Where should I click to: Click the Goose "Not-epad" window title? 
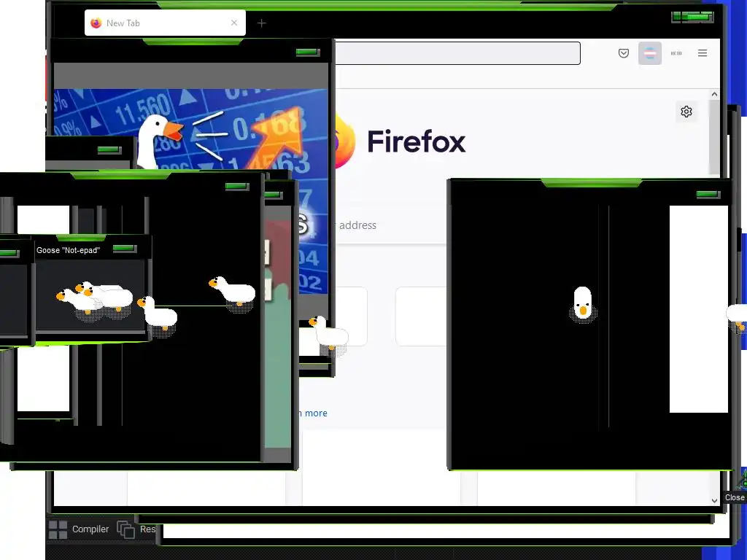tap(68, 250)
